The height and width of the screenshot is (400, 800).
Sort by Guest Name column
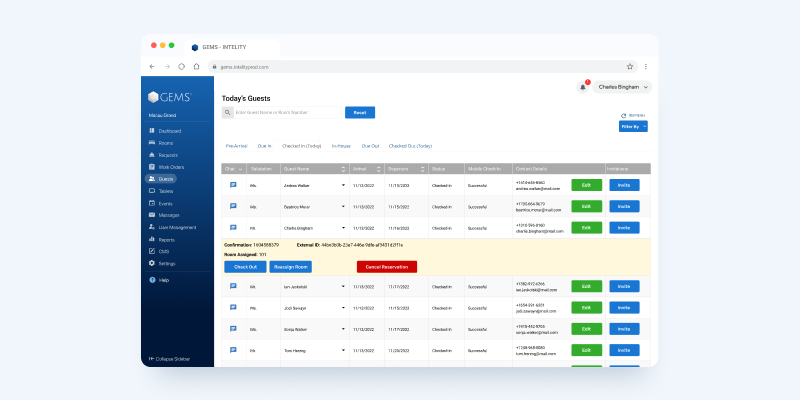tap(343, 169)
